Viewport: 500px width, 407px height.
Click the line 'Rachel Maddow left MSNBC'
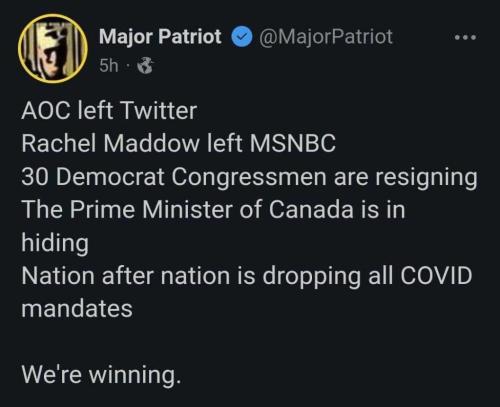point(179,143)
